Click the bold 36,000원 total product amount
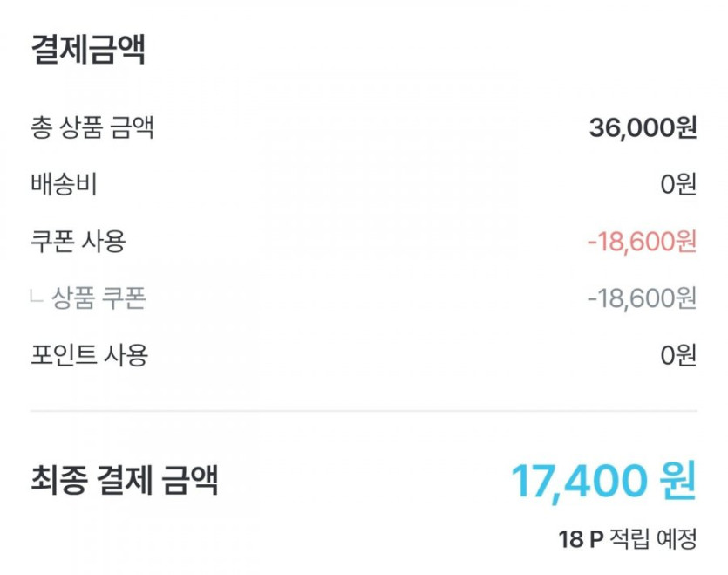Screen dimensions: 728x575 (x=643, y=128)
